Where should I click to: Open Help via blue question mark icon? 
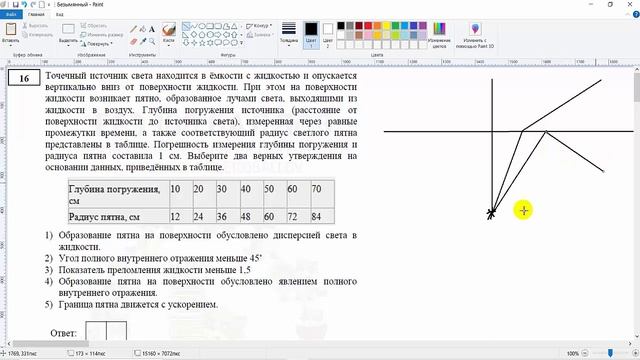click(636, 14)
